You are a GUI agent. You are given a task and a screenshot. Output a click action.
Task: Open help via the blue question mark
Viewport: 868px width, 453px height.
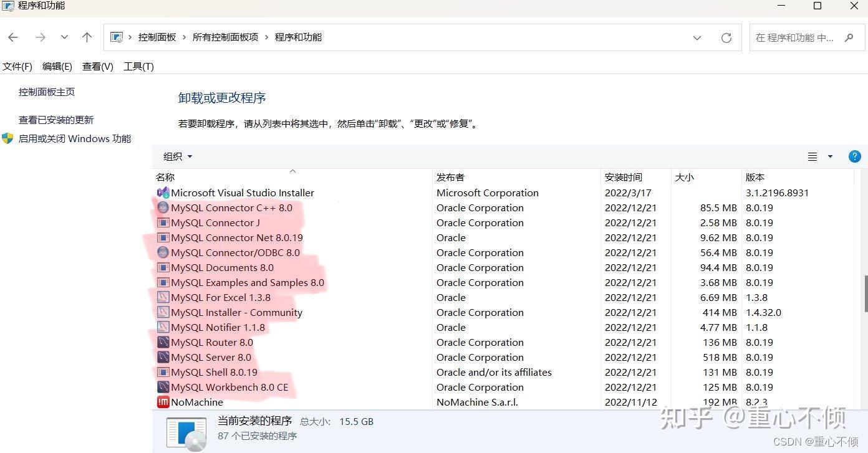click(855, 156)
